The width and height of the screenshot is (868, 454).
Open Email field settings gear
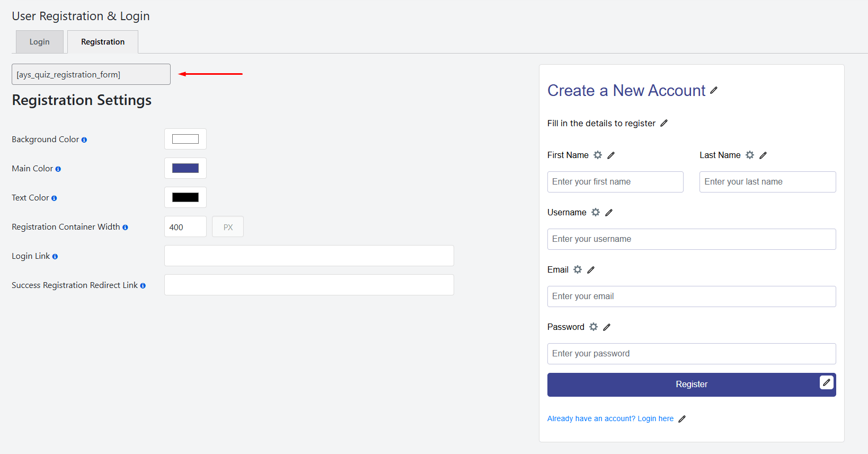578,269
